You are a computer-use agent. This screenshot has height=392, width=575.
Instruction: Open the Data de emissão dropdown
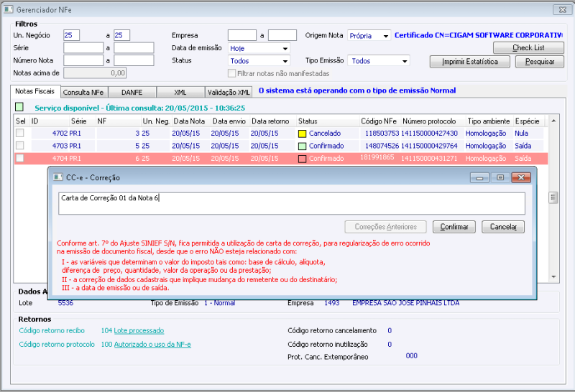[285, 48]
